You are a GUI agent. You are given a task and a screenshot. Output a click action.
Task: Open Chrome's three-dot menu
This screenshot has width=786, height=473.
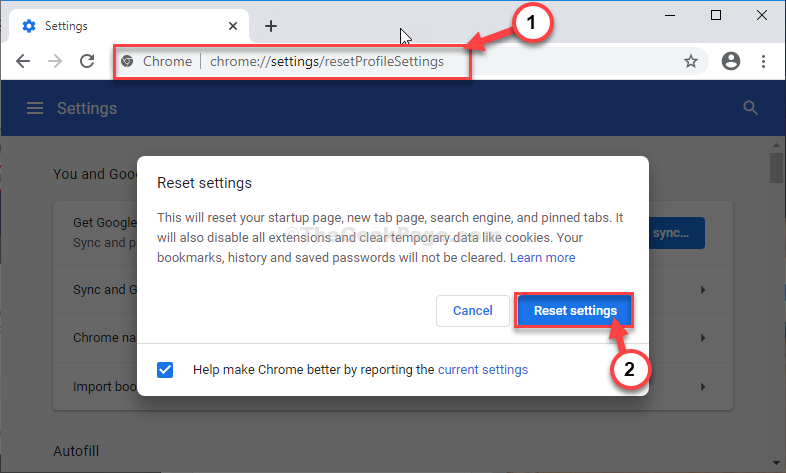[x=763, y=61]
